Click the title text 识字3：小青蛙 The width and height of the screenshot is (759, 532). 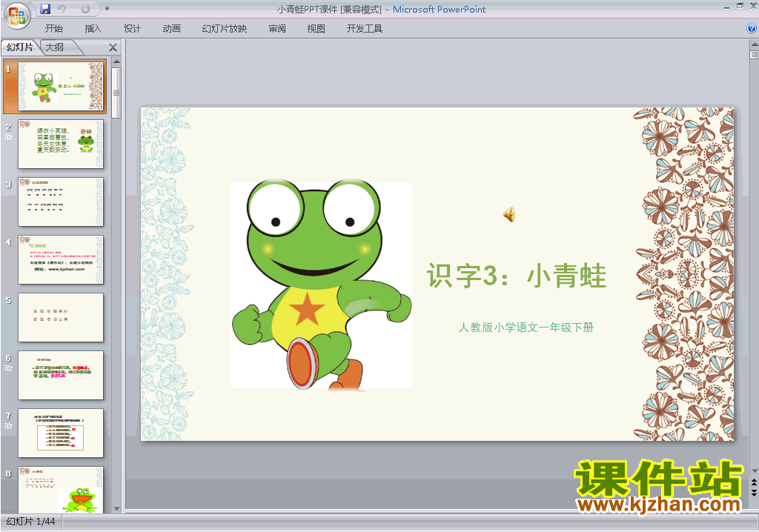(x=516, y=276)
